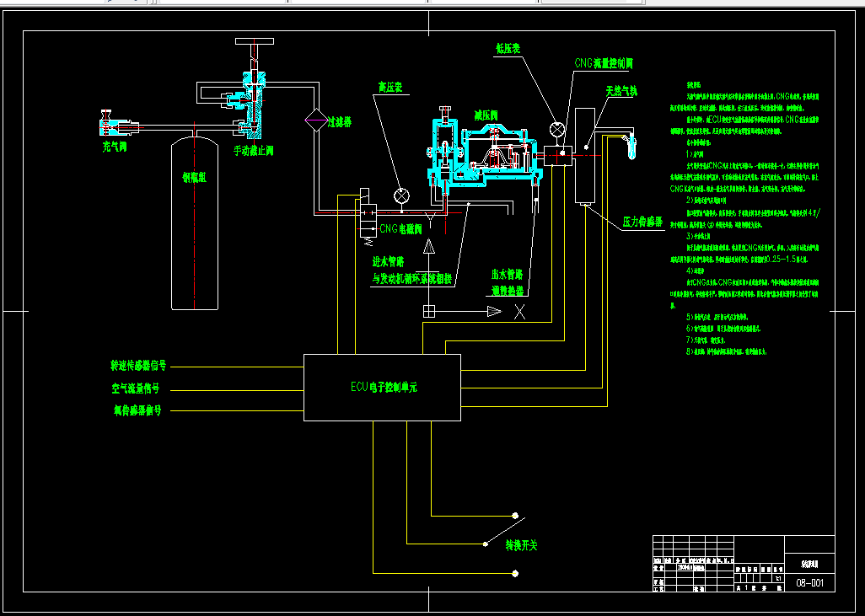This screenshot has width=865, height=616.
Task: Select the middle switch contact dot
Action: 486,544
